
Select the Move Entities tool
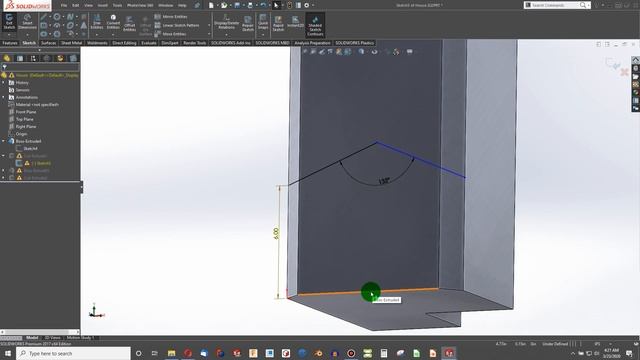171,34
